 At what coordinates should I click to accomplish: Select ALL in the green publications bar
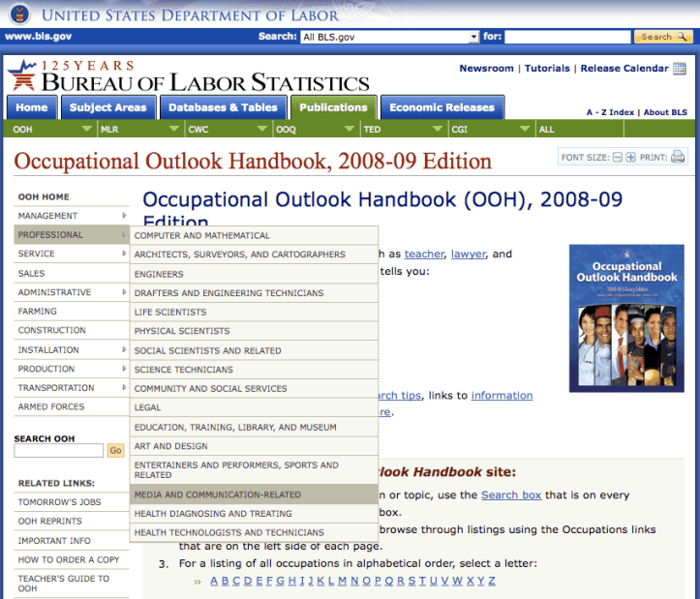(x=546, y=130)
